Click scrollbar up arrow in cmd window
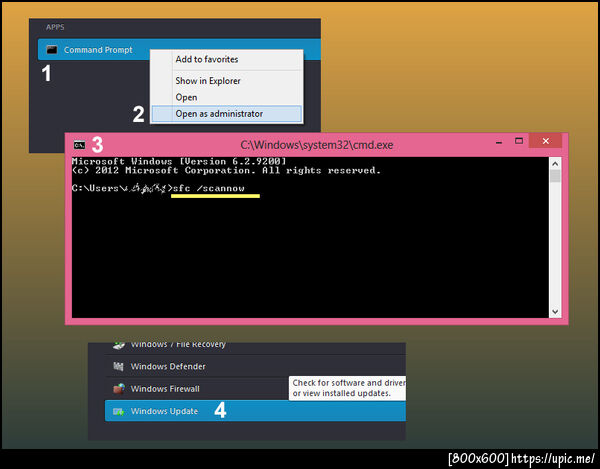Screen dimensions: 600x469 click(x=555, y=164)
